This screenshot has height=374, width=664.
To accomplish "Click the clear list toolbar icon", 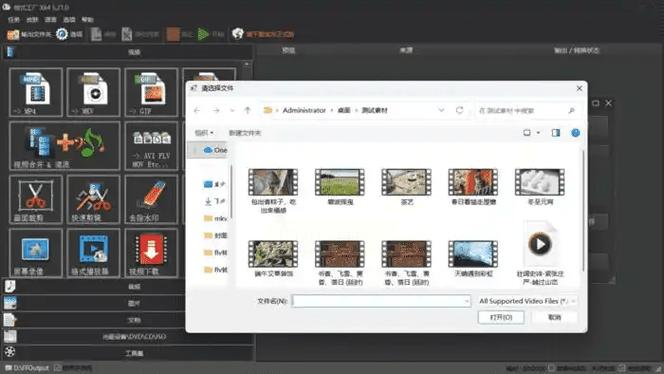I will pyautogui.click(x=127, y=34).
